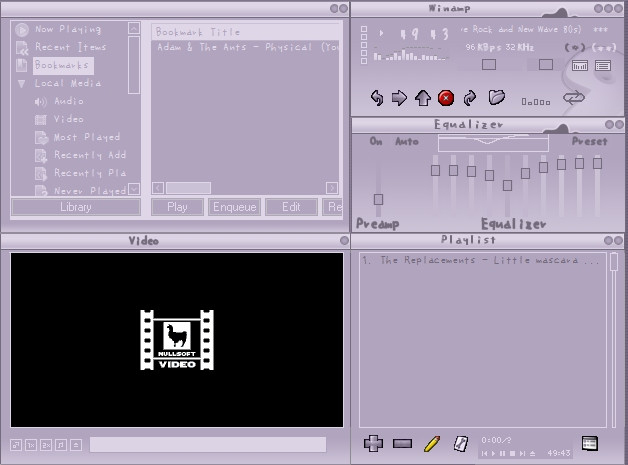628x465 pixels.
Task: Select Most Played in library tree
Action: pos(87,137)
